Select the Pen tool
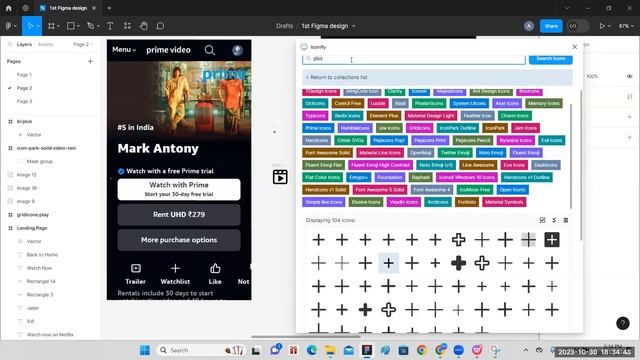Viewport: 640px width, 360px height. [91, 26]
